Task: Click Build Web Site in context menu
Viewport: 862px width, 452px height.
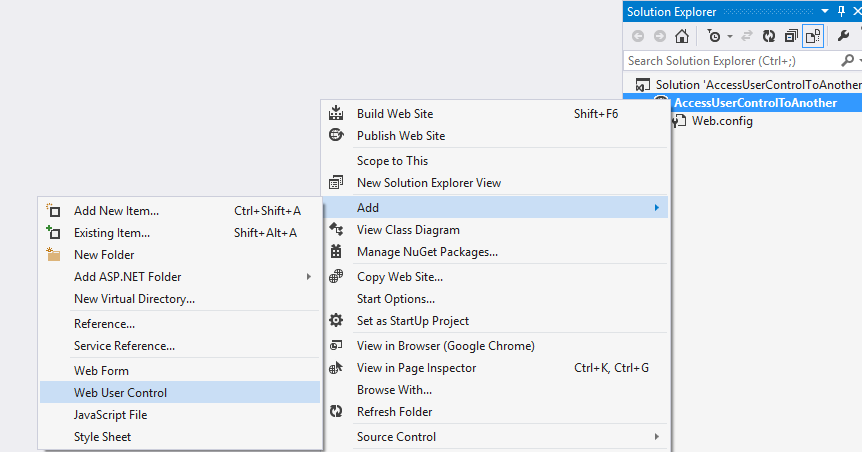Action: 395,114
